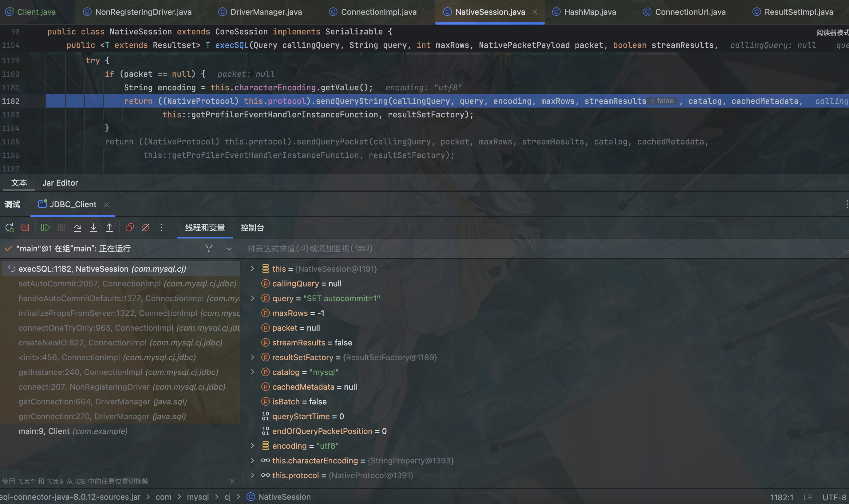Expand the this.protocol watch entry
849x504 pixels.
click(252, 475)
